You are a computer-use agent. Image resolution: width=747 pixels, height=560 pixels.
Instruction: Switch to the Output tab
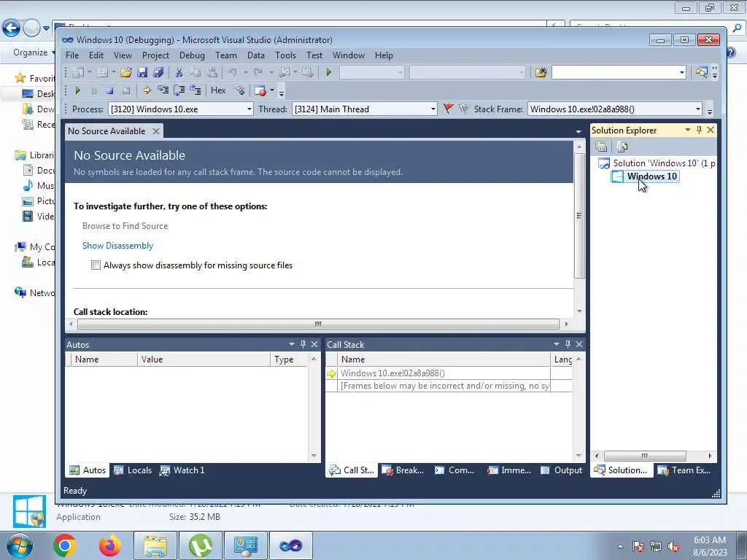click(x=562, y=470)
